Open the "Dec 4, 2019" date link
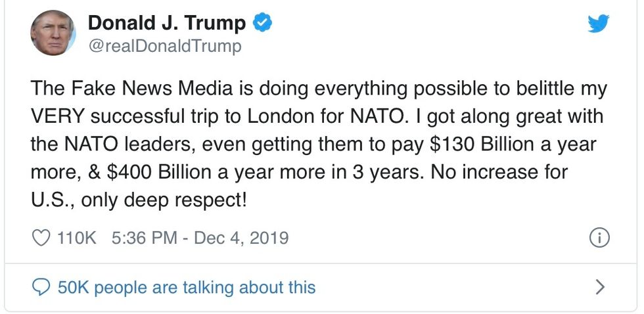The height and width of the screenshot is (314, 644). (242, 237)
